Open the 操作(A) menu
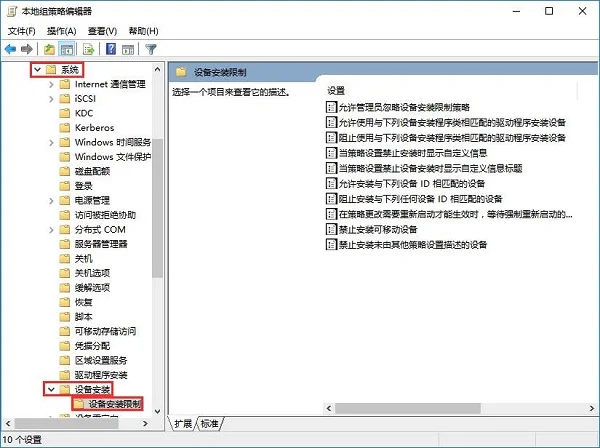The image size is (600, 448). point(62,31)
